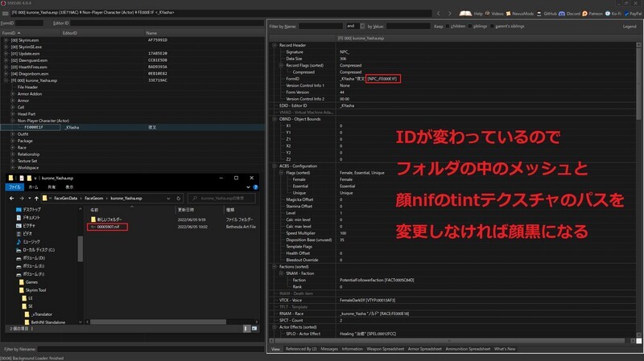The image size is (644, 361).
Task: Click FaceGenData in the Explorer breadcrumb
Action: coord(66,198)
